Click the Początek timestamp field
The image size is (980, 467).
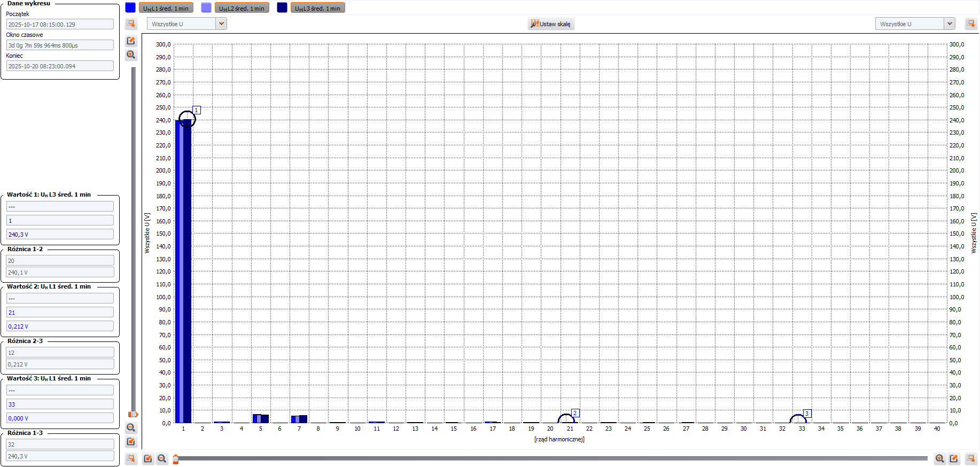[60, 25]
